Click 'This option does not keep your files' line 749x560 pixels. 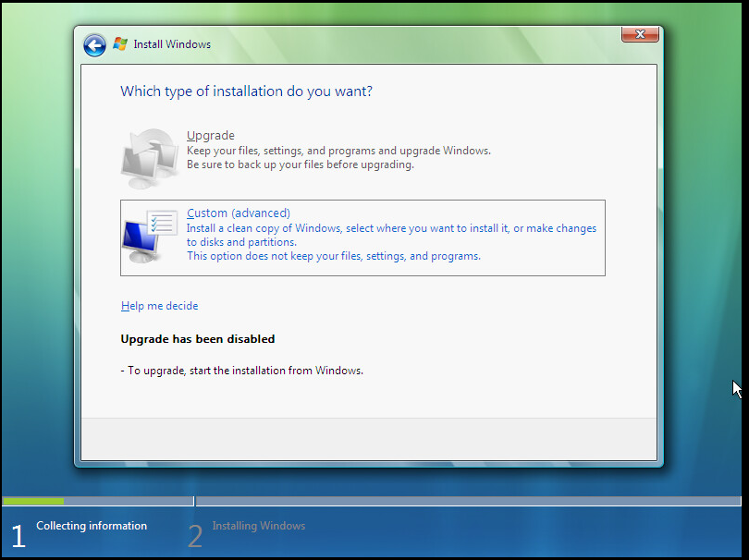(x=334, y=256)
